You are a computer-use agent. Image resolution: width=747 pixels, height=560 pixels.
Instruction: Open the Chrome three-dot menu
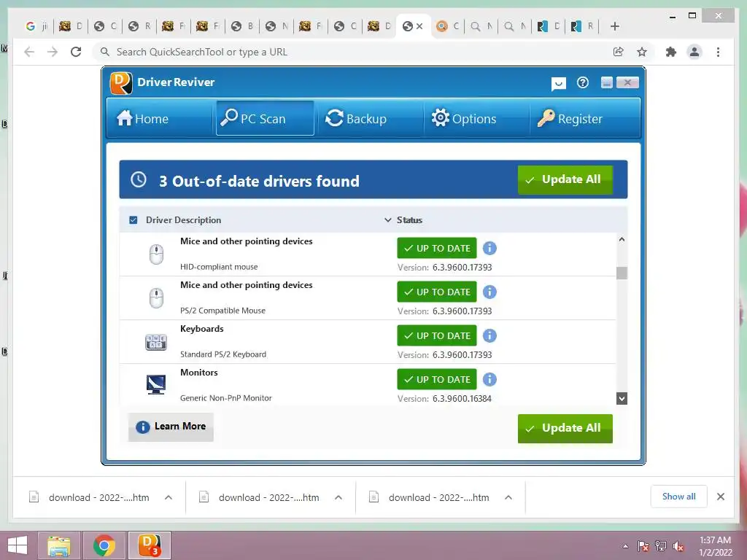[x=718, y=52]
